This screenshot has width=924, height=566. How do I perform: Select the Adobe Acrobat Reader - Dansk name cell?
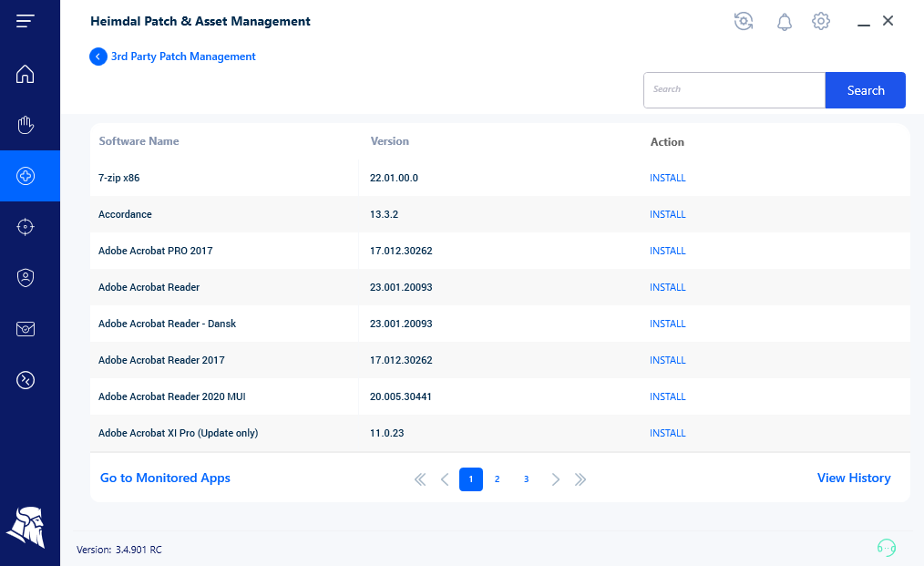pos(167,324)
